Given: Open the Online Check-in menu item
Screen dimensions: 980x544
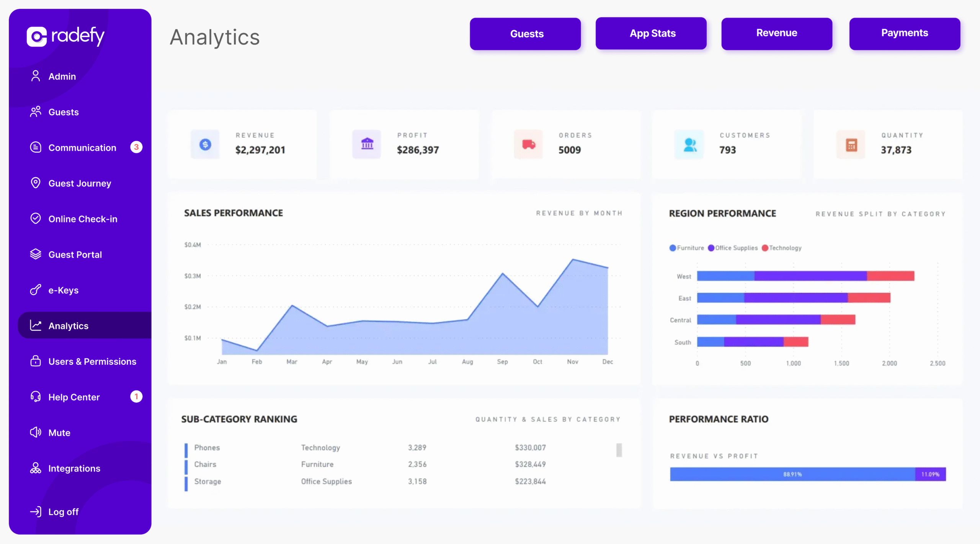Looking at the screenshot, I should point(83,219).
